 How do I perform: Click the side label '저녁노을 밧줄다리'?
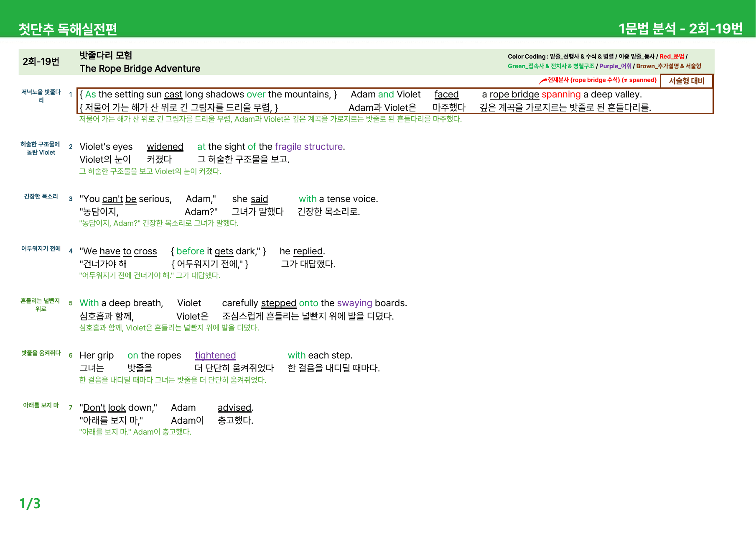tap(41, 96)
